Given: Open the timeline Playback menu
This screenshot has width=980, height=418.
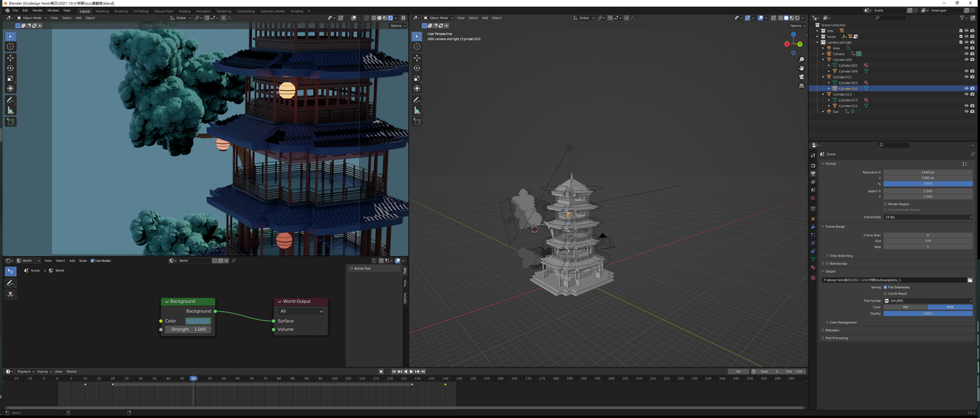Looking at the screenshot, I should [x=26, y=371].
